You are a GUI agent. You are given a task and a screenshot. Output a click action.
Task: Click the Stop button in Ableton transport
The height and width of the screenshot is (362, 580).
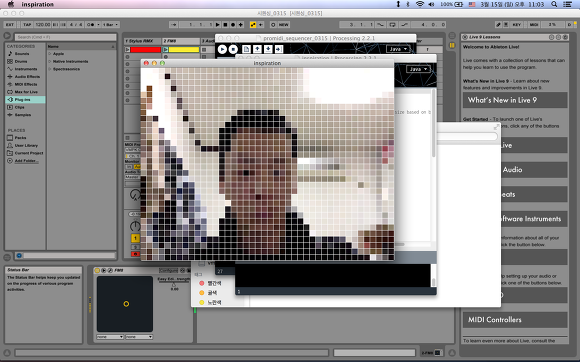tap(225, 25)
